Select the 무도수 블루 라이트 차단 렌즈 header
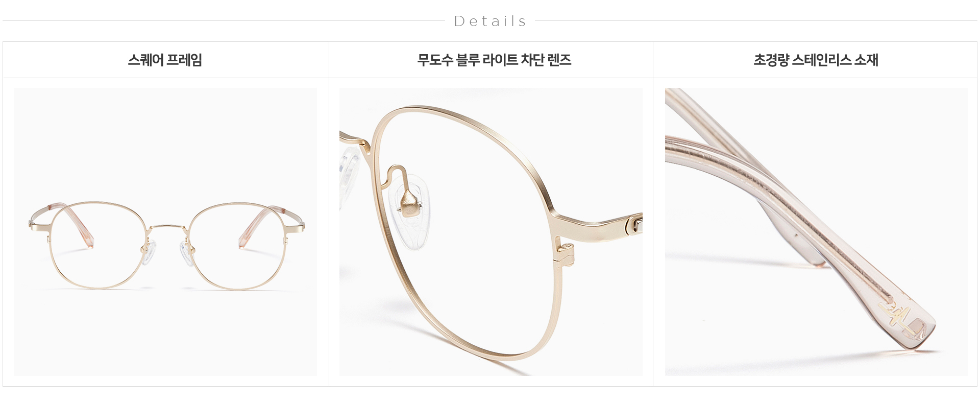 pos(494,60)
